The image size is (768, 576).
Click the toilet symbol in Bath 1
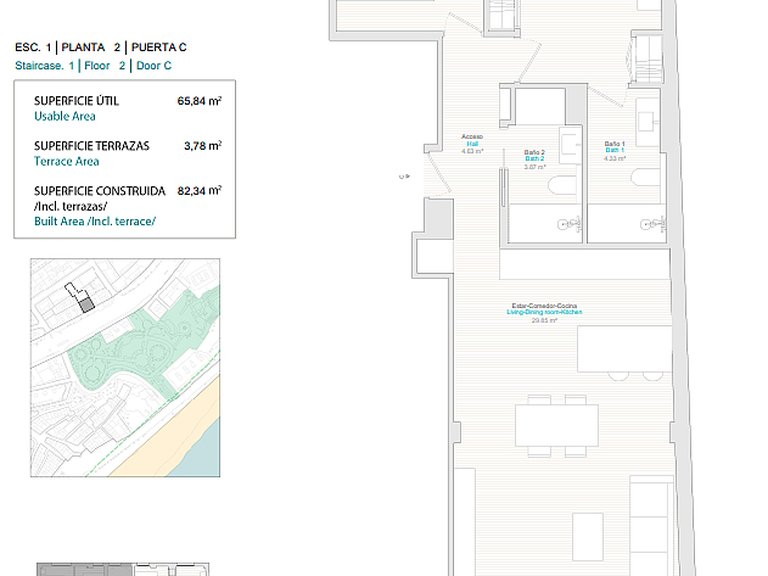pyautogui.click(x=646, y=177)
